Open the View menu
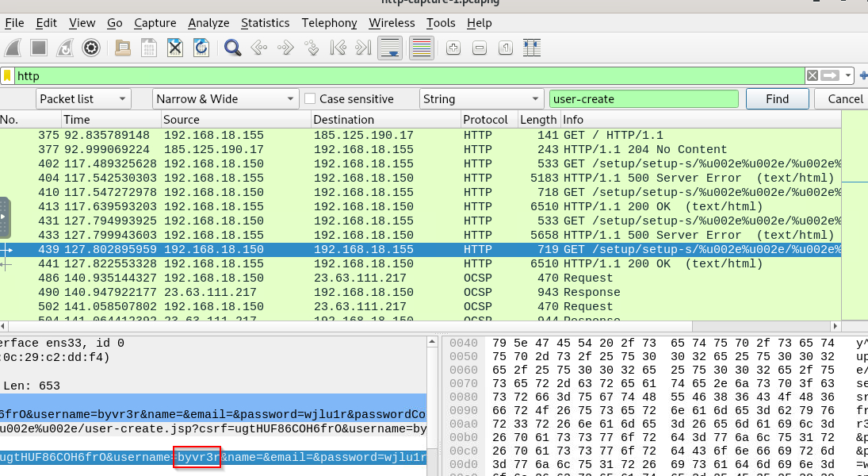The height and width of the screenshot is (476, 868). pyautogui.click(x=82, y=23)
